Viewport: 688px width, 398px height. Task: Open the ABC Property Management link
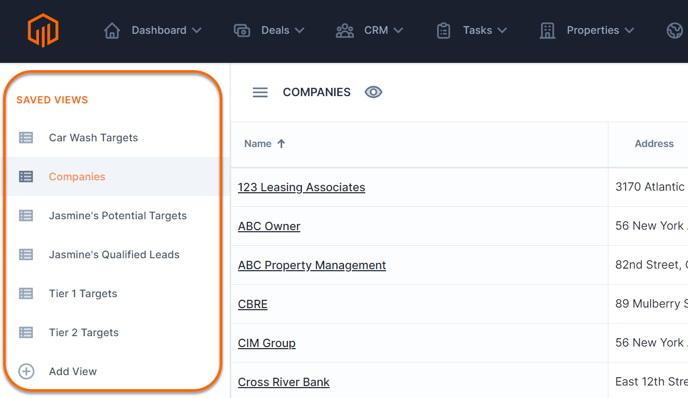coord(312,265)
